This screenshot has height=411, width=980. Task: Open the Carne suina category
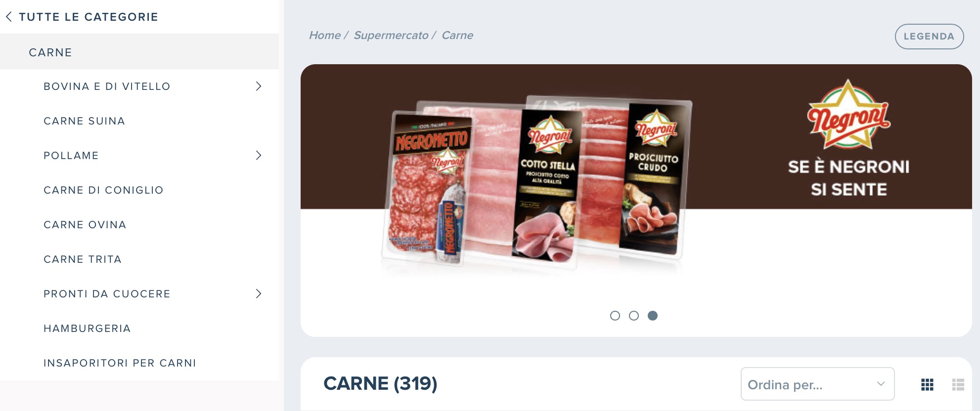coord(85,121)
